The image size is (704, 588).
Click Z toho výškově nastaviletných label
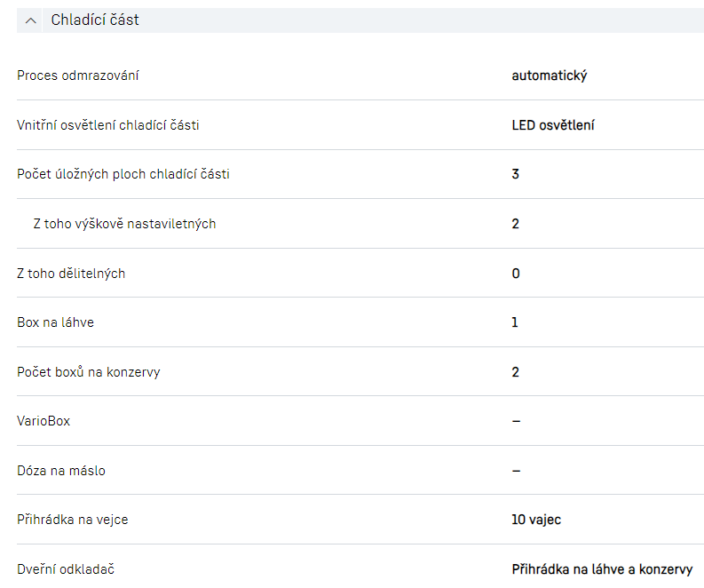coord(124,224)
